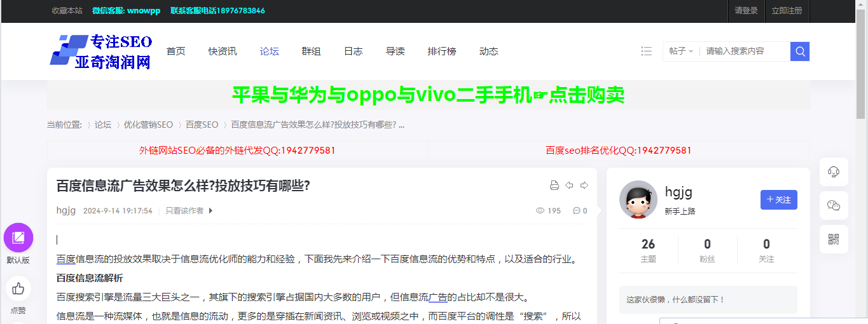Image resolution: width=868 pixels, height=324 pixels.
Task: Click hgjg's avatar image
Action: point(638,199)
